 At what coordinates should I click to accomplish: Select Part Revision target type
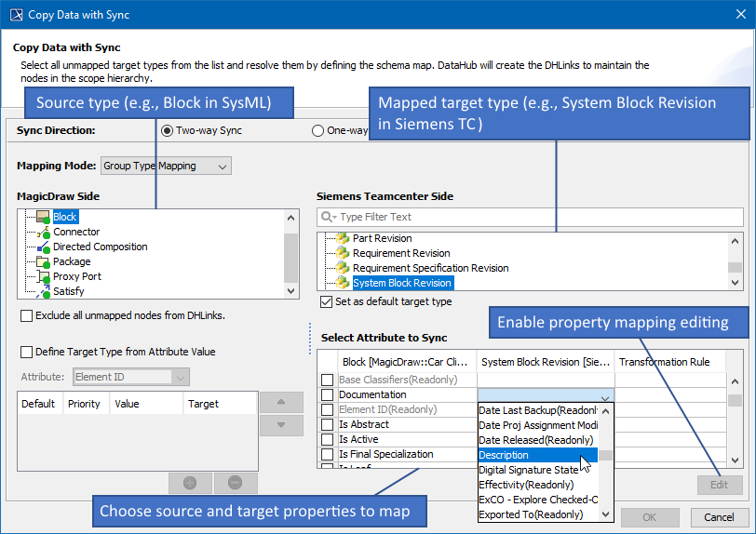(x=383, y=238)
